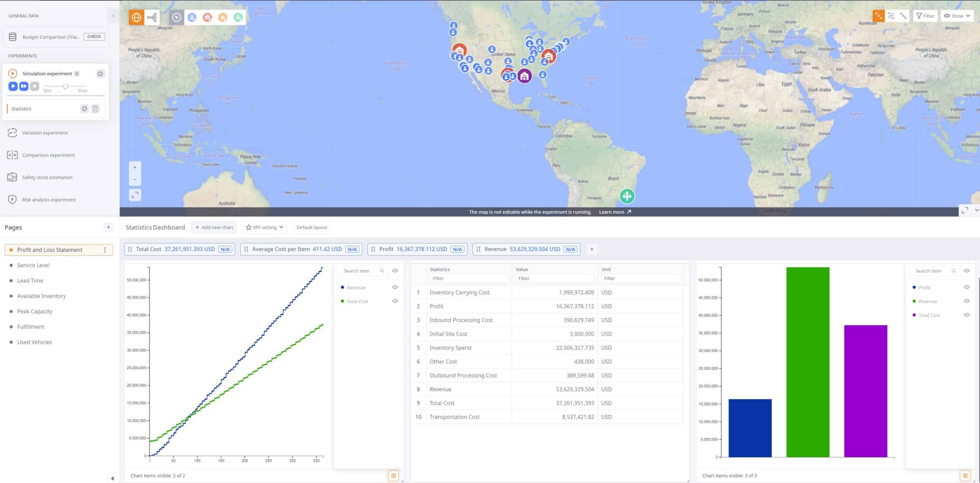
Task: Zoom in on the map
Action: [135, 167]
